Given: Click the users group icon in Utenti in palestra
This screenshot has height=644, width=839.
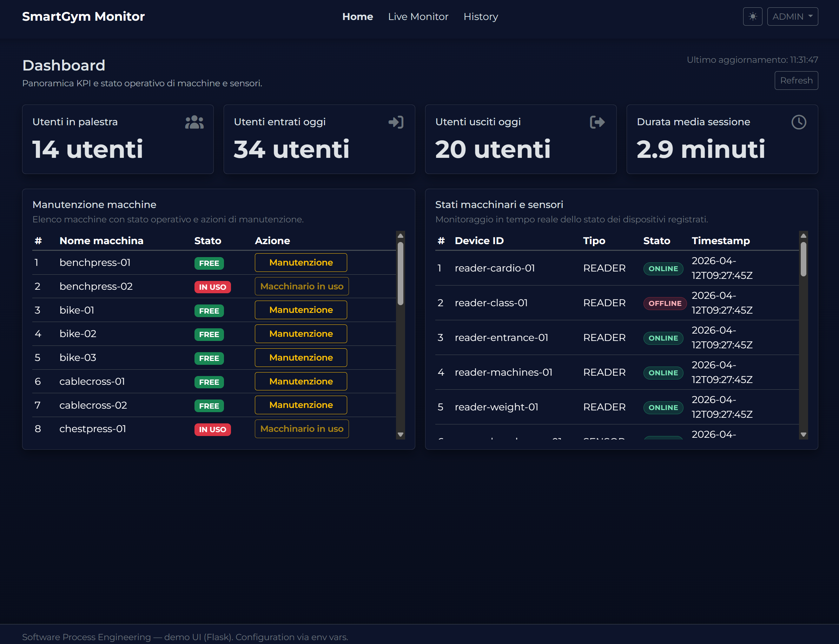Looking at the screenshot, I should 194,122.
